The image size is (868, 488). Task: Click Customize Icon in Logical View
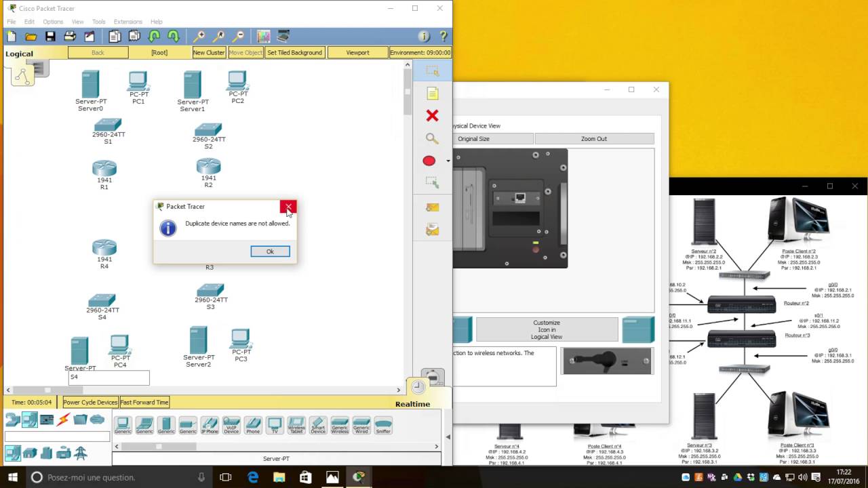click(x=547, y=330)
